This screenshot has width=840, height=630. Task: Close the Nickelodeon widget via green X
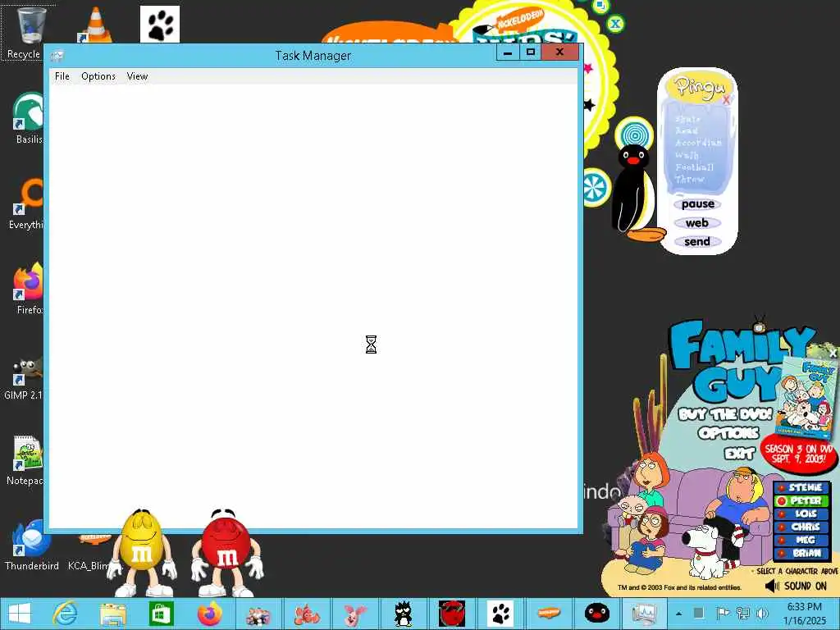click(615, 24)
